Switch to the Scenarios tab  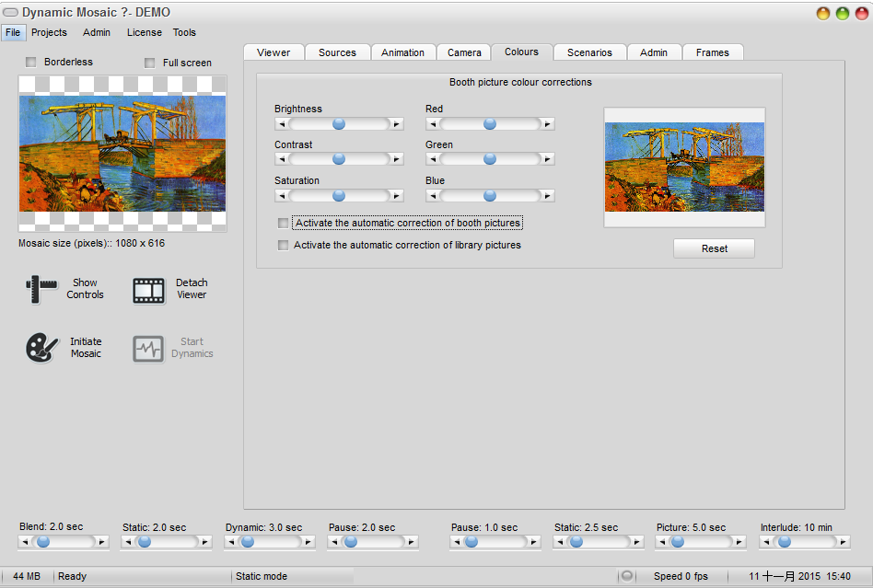(589, 52)
